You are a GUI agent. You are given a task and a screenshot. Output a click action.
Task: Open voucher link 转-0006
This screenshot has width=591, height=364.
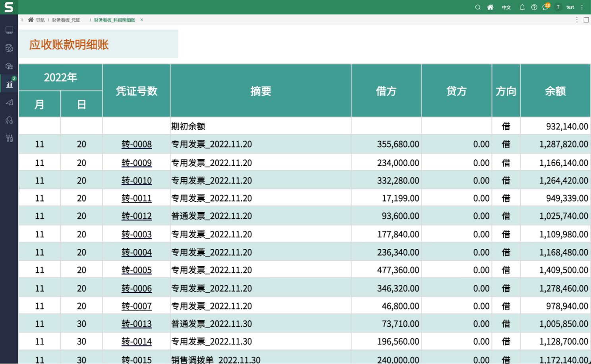(x=137, y=289)
